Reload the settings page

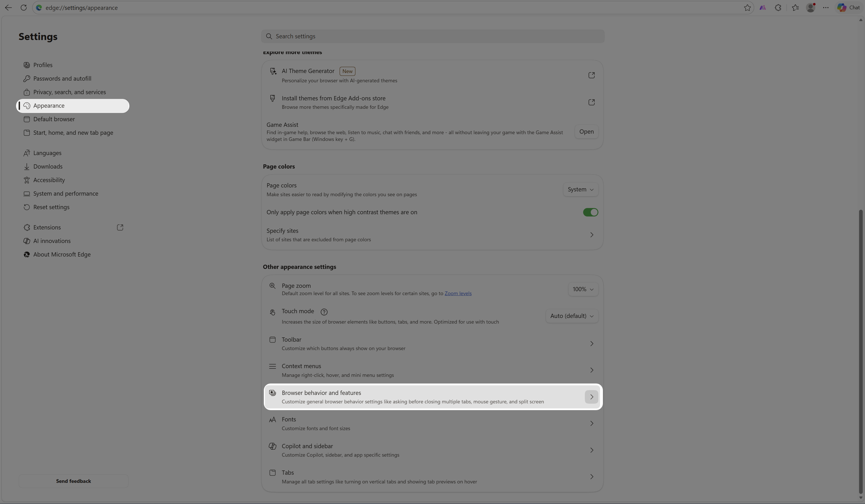[x=23, y=8]
